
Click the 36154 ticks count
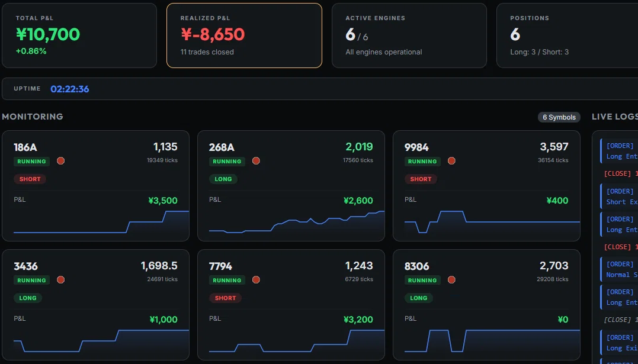point(553,160)
